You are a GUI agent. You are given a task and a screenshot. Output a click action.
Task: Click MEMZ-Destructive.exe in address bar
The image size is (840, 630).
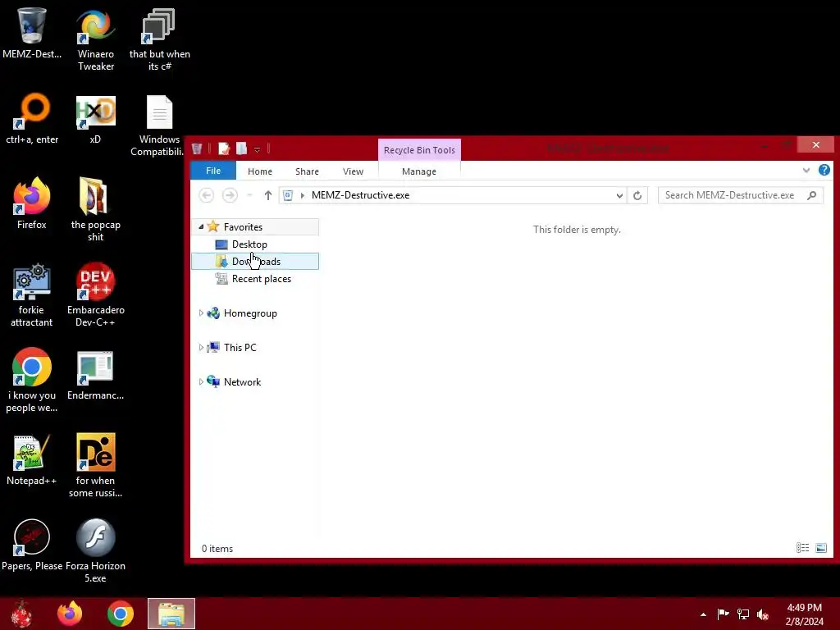click(x=361, y=195)
